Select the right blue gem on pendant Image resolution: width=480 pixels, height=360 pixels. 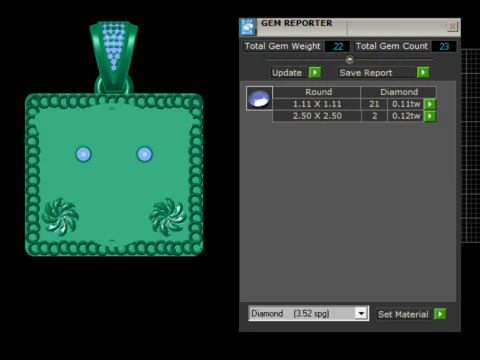(145, 154)
